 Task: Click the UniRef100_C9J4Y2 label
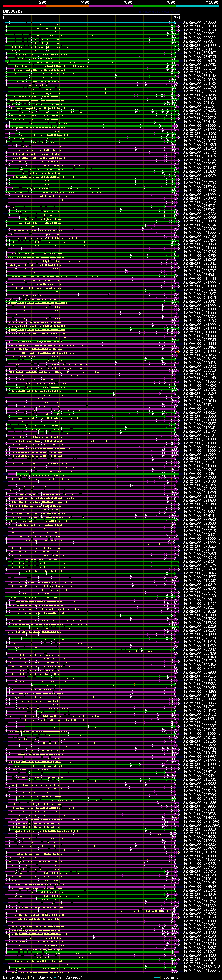tap(199, 153)
